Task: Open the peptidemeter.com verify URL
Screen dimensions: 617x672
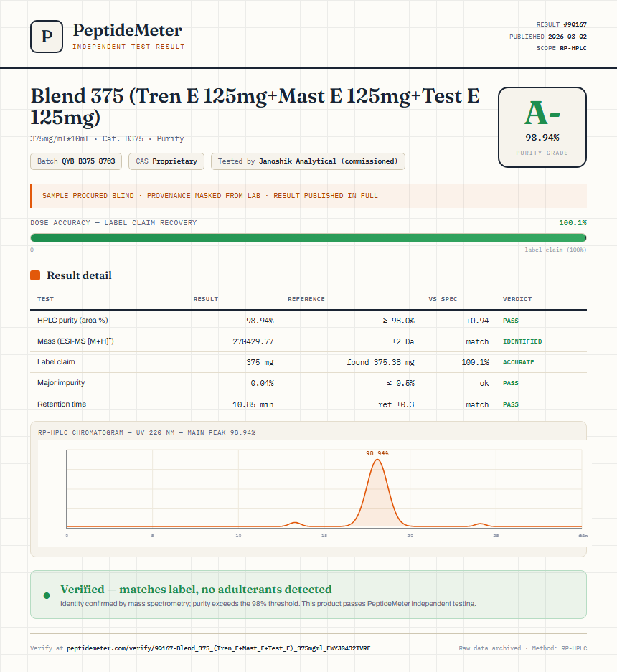Action: 219,648
